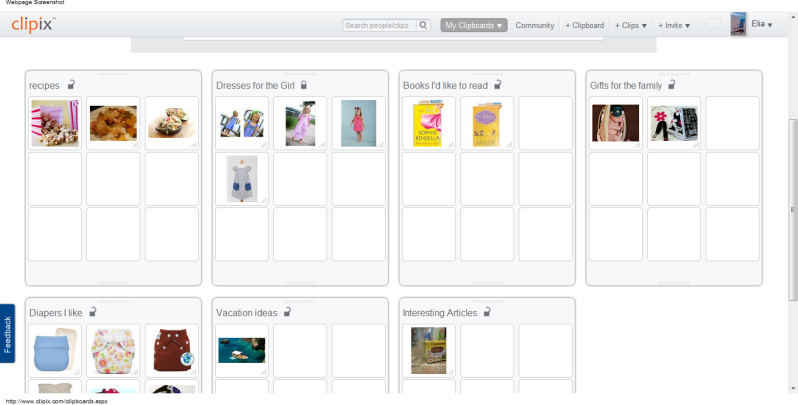Viewport: 798px width, 405px height.
Task: Toggle the Interesting Articles lock
Action: click(487, 311)
